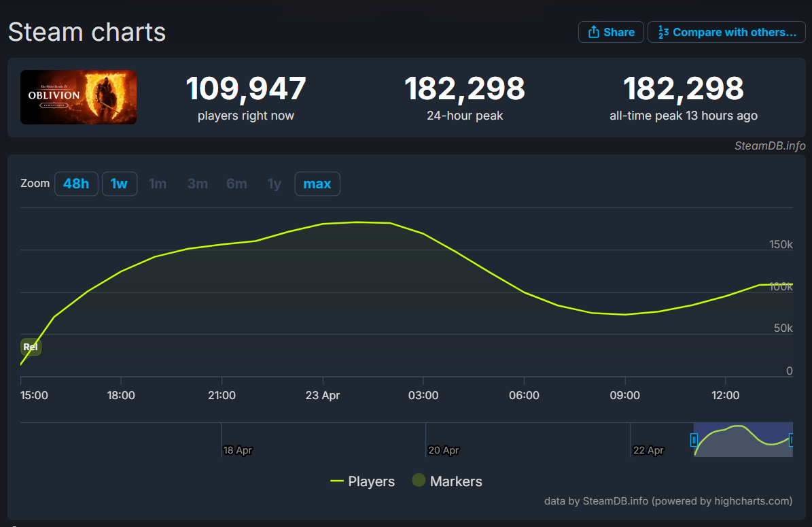Click the 15:00 x-axis label

click(34, 395)
